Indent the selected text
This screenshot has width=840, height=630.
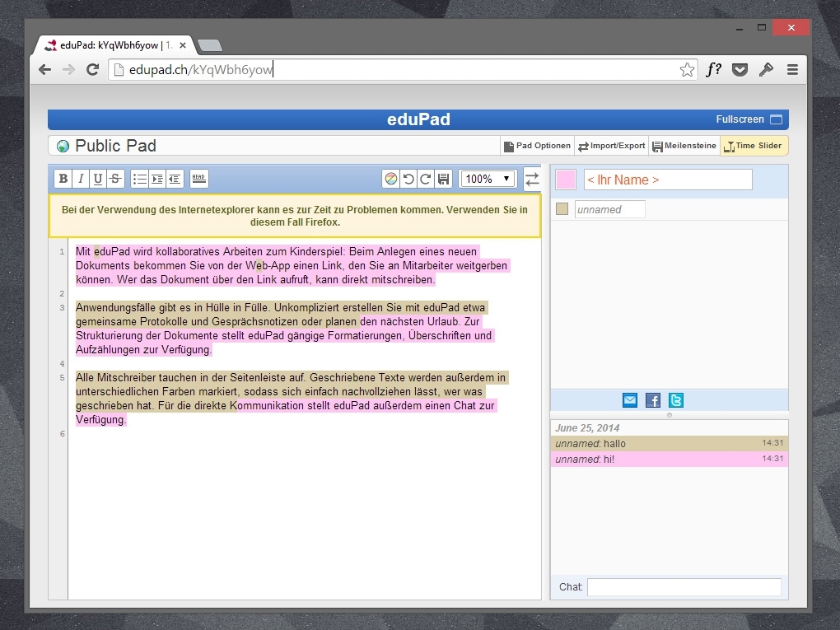(157, 179)
